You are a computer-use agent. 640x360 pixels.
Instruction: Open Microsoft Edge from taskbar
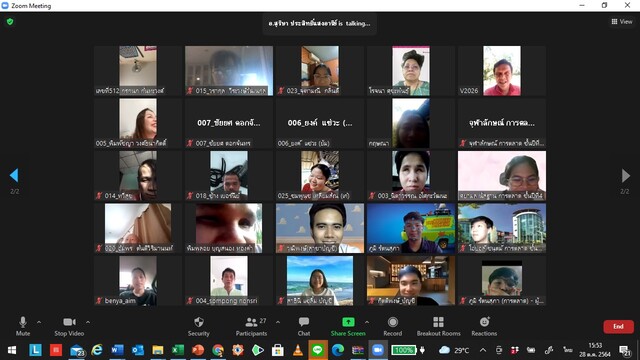338,350
